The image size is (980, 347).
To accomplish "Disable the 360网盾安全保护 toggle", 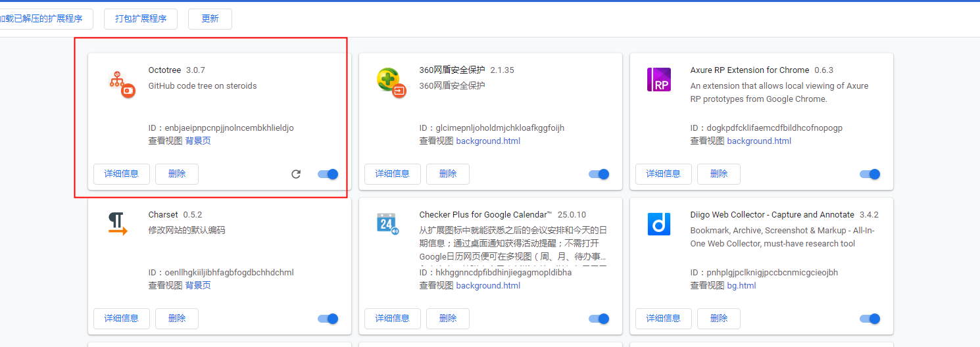I will click(599, 174).
